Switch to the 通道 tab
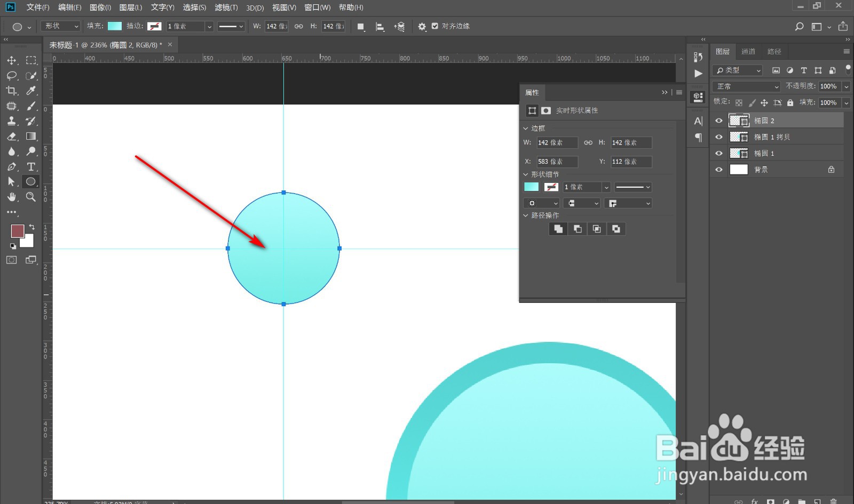 pyautogui.click(x=748, y=52)
